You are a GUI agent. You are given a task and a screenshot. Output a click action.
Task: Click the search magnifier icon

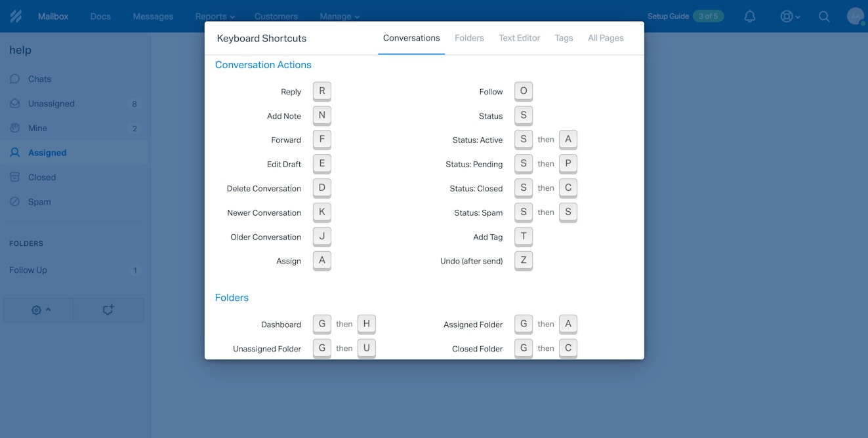point(824,16)
